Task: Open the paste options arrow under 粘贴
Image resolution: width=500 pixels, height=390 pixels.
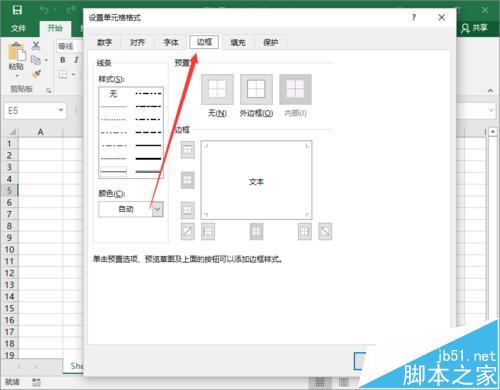Action: coord(16,76)
